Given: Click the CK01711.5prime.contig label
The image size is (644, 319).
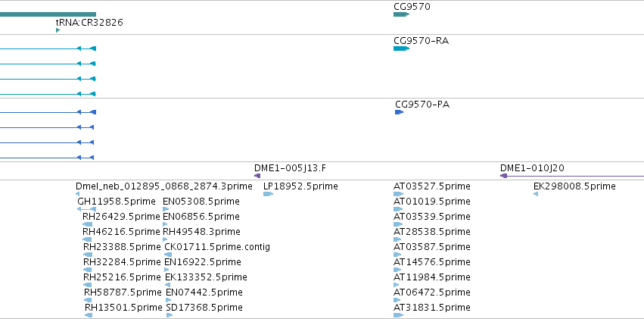Looking at the screenshot, I should tap(216, 246).
